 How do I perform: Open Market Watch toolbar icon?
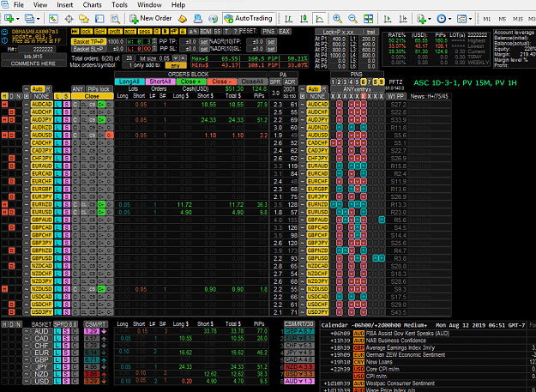[53, 19]
